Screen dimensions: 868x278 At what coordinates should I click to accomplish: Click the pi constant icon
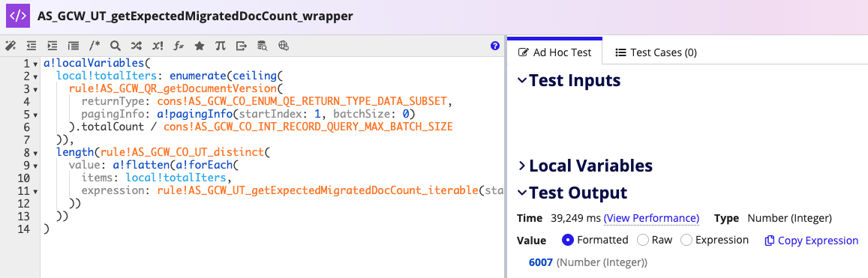tap(221, 46)
